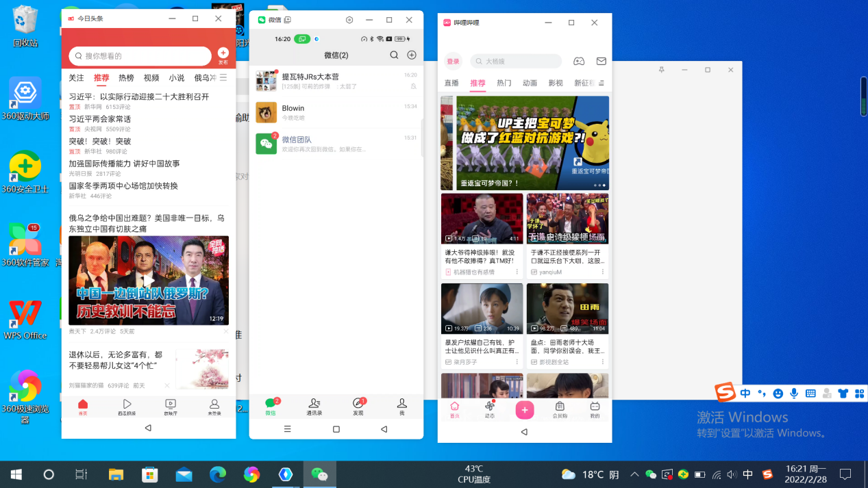This screenshot has height=488, width=868.
Task: Dismiss the 煮天下 video card with X
Action: pos(226,331)
